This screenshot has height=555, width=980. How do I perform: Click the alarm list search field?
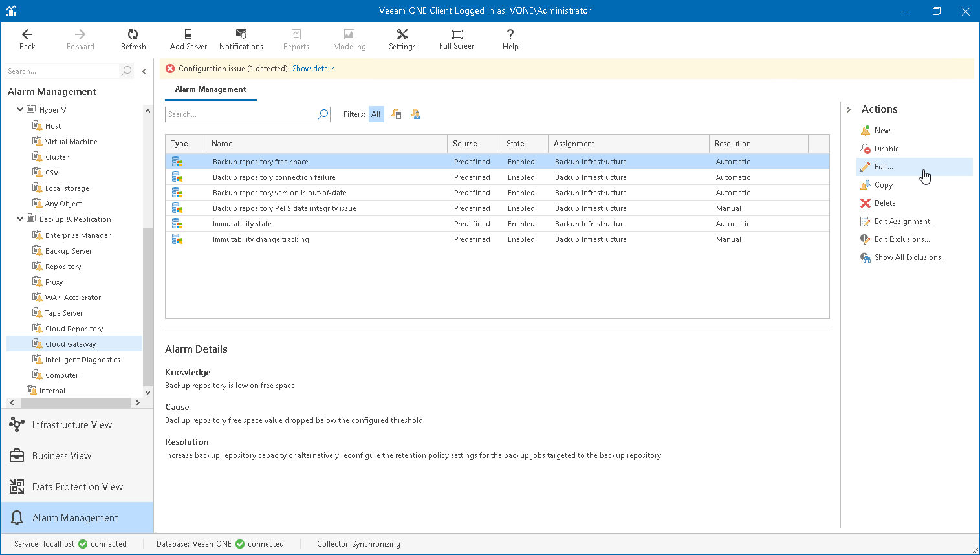coord(241,114)
